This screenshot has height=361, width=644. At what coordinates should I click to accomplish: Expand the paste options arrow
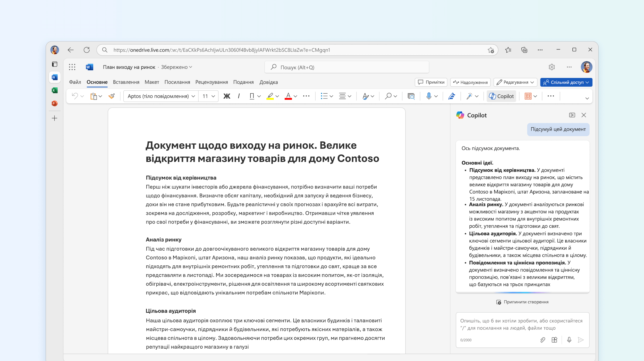pyautogui.click(x=100, y=96)
